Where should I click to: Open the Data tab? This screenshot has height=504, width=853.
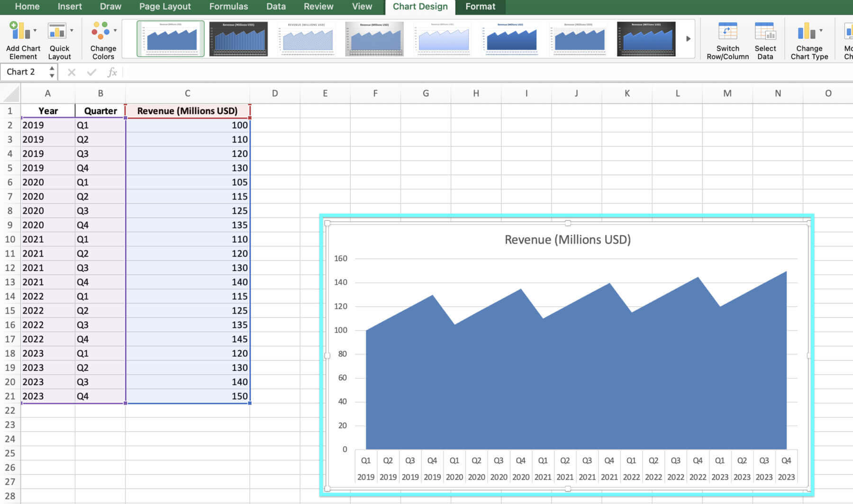coord(276,7)
